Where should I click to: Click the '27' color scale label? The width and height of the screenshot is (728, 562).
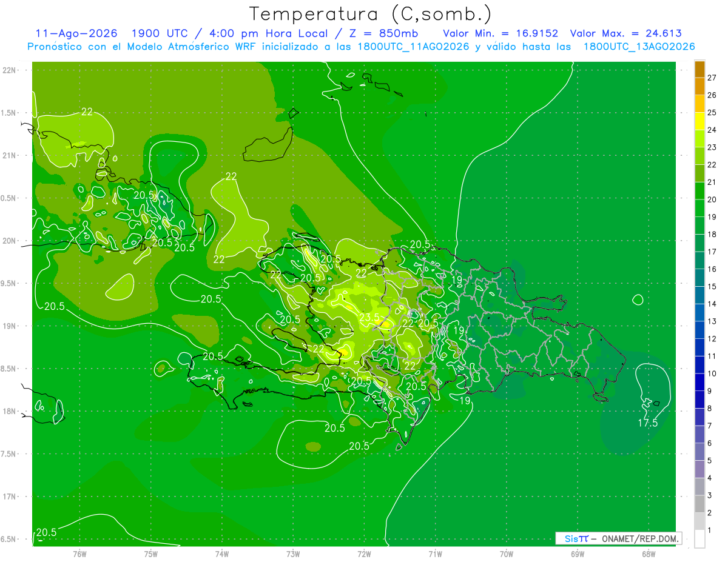tap(712, 78)
